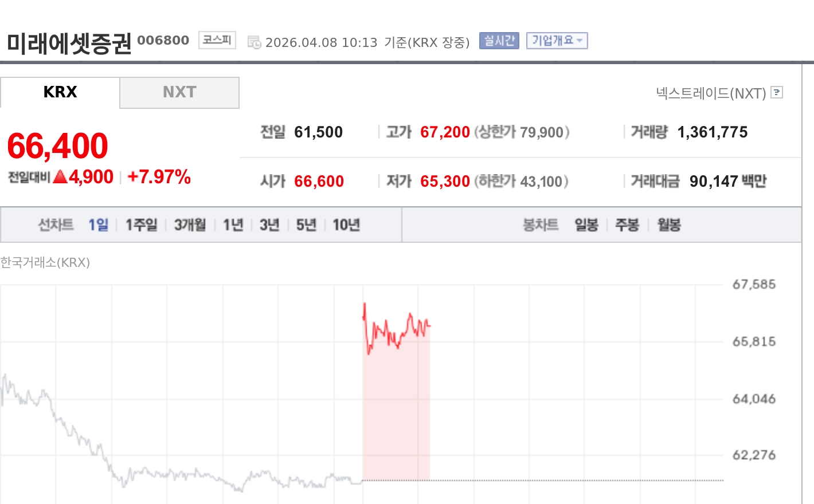The image size is (814, 504).
Task: Switch to the NXT tab
Action: 179,92
